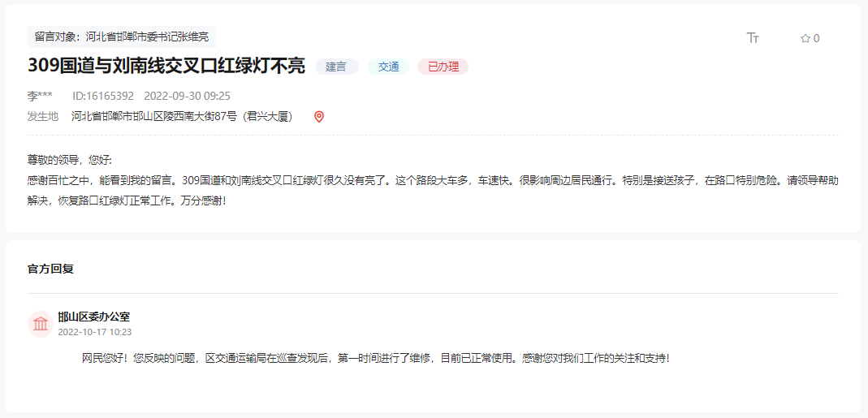The image size is (868, 418).
Task: Select the 建言 tag
Action: click(337, 67)
